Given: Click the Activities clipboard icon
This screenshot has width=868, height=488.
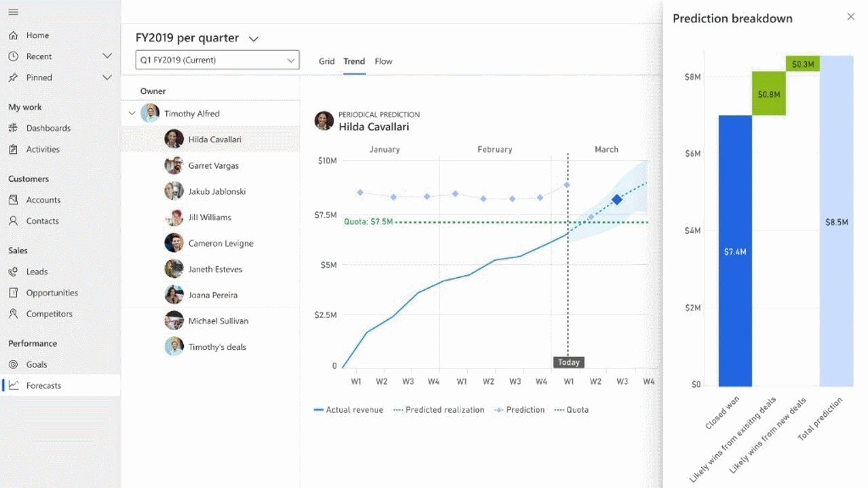Looking at the screenshot, I should click(x=13, y=149).
